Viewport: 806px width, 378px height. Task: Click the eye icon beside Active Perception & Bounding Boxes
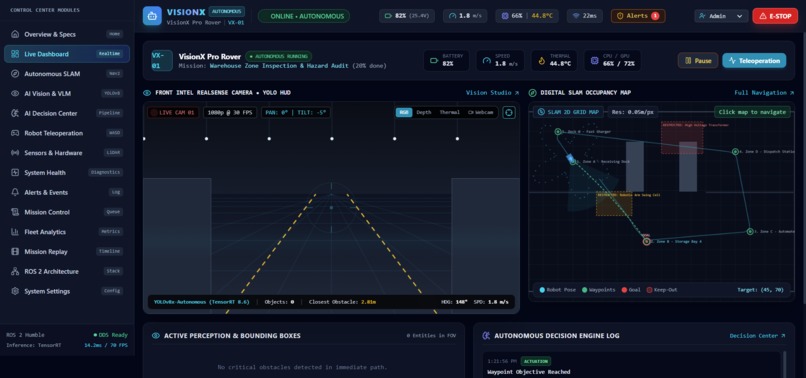tap(156, 336)
